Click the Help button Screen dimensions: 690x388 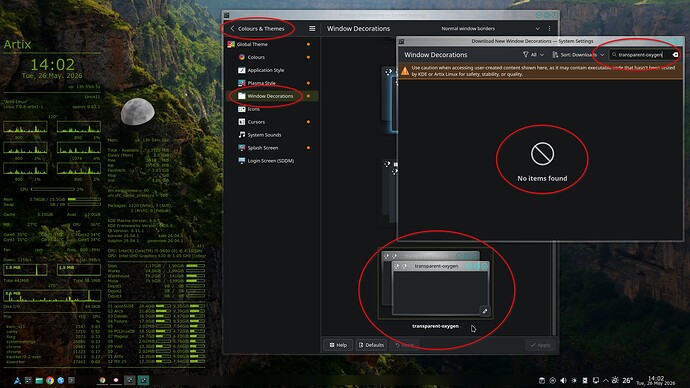pyautogui.click(x=338, y=345)
